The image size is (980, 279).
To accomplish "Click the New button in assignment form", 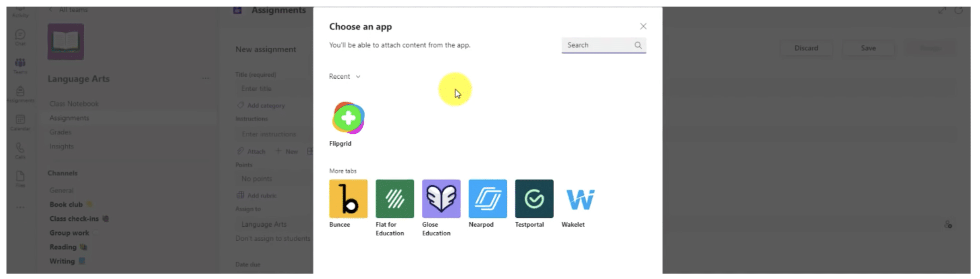I will click(287, 151).
